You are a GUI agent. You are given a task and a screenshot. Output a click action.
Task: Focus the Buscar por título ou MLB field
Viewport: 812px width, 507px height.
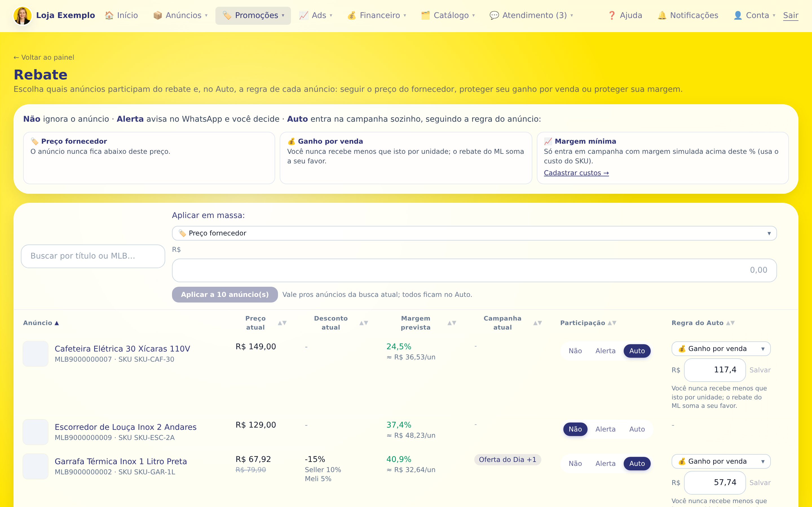coord(93,256)
